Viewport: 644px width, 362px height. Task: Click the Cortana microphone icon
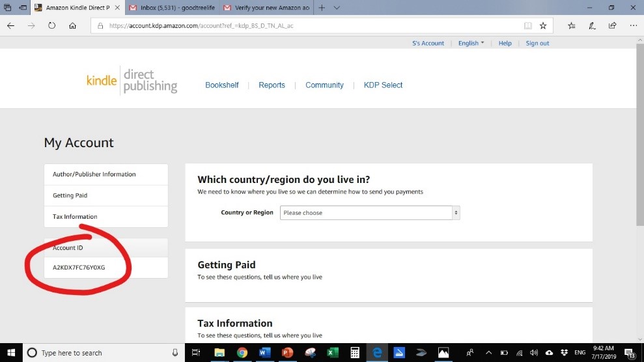[175, 353]
